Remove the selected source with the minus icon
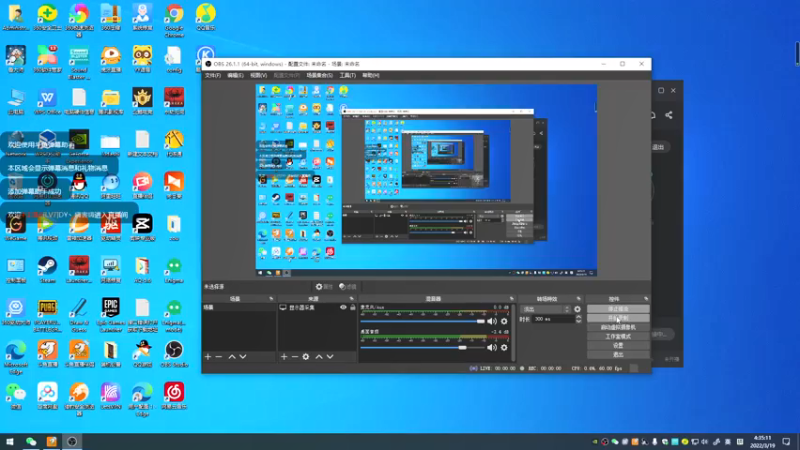800x450 pixels. point(295,357)
